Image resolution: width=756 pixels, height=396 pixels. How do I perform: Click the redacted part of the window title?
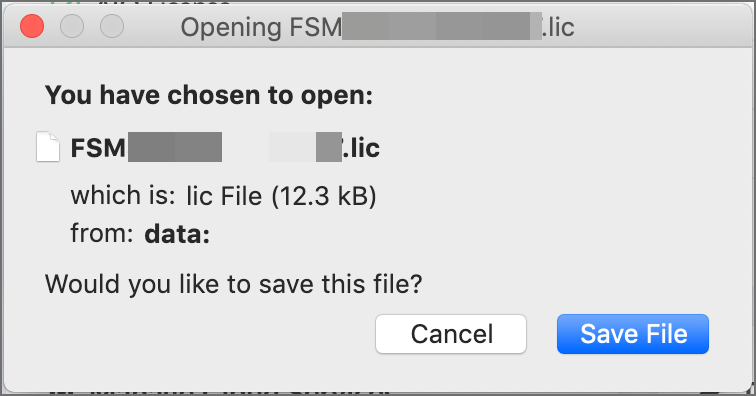pyautogui.click(x=442, y=27)
